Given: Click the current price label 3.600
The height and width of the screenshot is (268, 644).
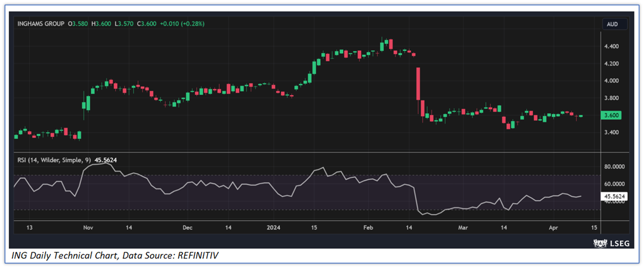Looking at the screenshot, I should (611, 115).
